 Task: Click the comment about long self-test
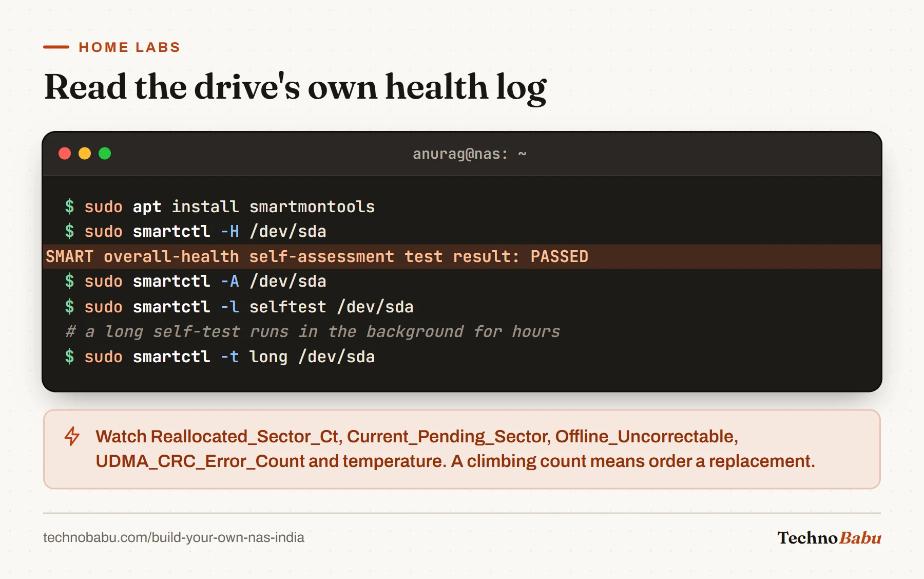(313, 331)
